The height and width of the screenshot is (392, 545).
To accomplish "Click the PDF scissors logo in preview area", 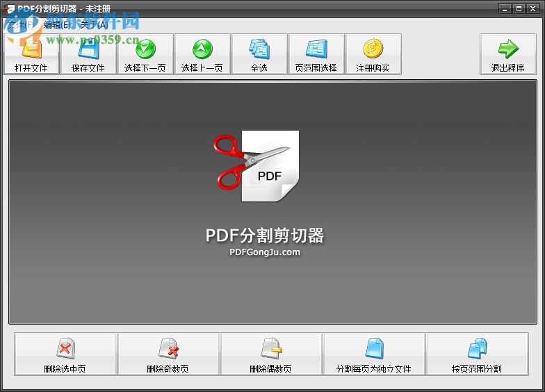I will pyautogui.click(x=256, y=166).
